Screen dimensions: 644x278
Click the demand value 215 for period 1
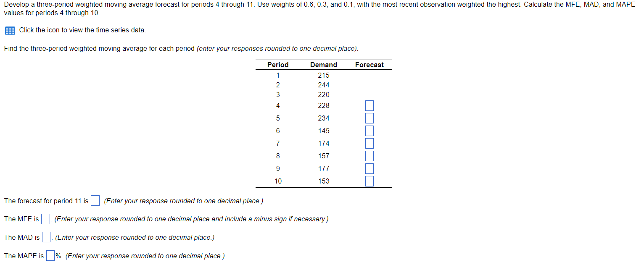324,75
